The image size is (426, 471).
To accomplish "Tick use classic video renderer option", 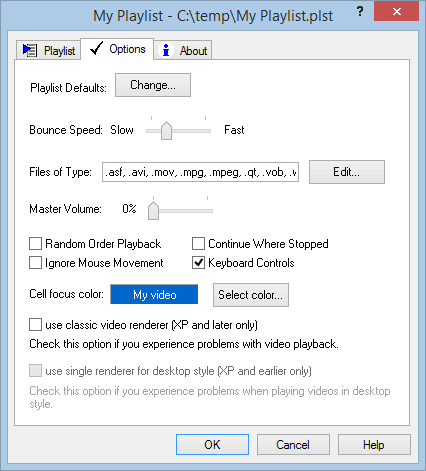I will 35,325.
